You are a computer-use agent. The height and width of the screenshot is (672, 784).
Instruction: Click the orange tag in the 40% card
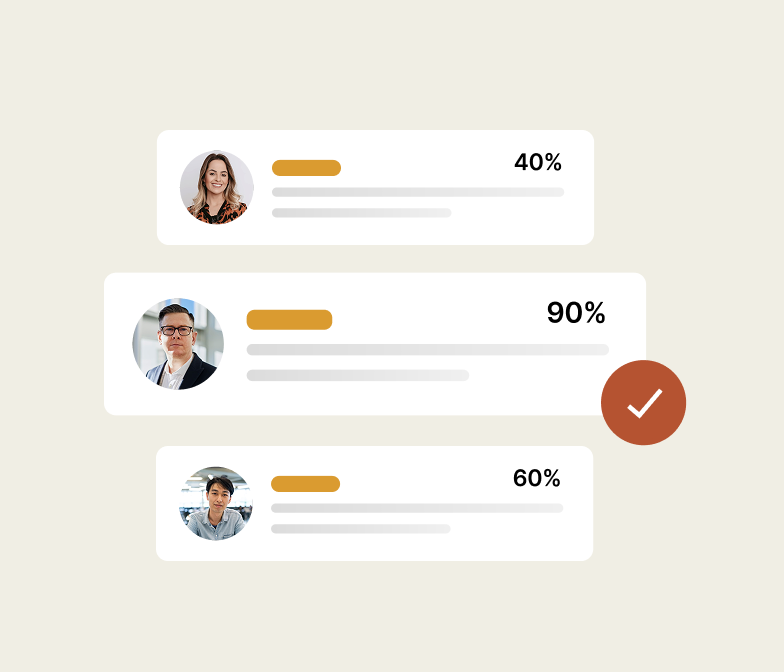pyautogui.click(x=306, y=168)
